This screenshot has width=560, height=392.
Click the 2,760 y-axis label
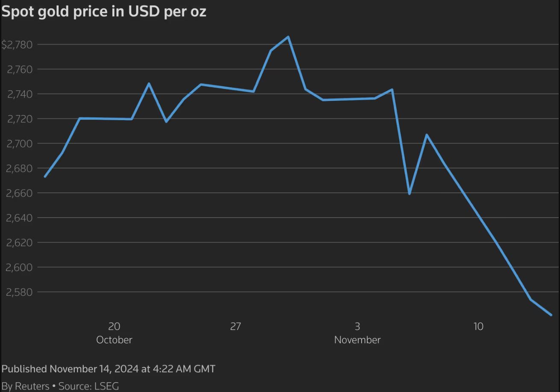pos(16,69)
